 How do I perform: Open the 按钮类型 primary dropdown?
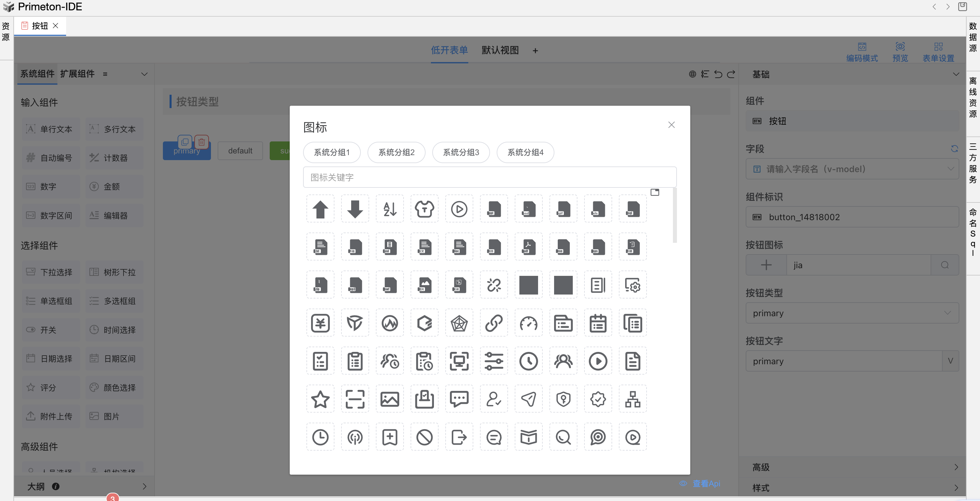click(x=851, y=313)
